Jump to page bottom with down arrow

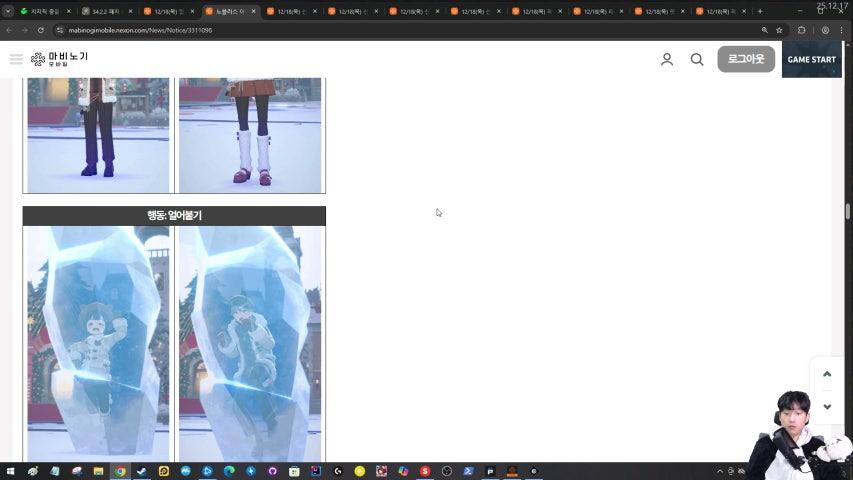[827, 407]
